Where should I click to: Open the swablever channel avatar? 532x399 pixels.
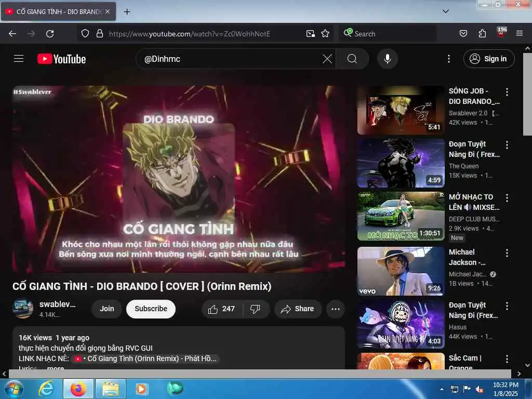[x=23, y=309]
